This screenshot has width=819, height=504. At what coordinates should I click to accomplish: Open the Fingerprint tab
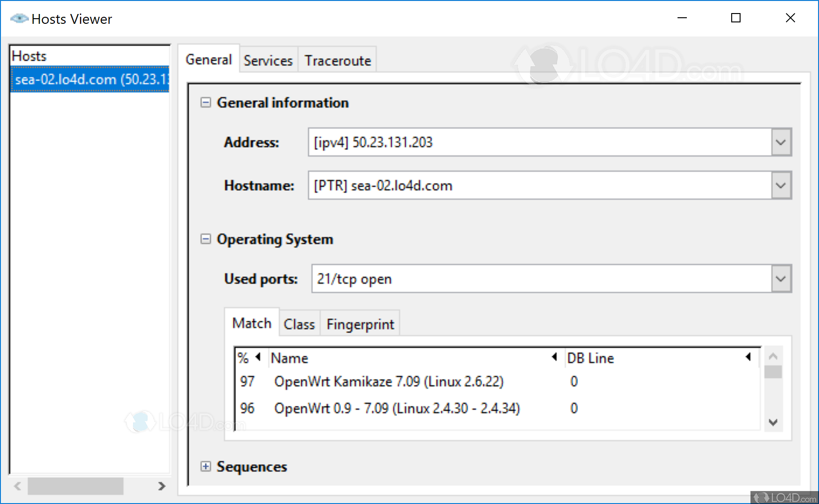pos(360,324)
